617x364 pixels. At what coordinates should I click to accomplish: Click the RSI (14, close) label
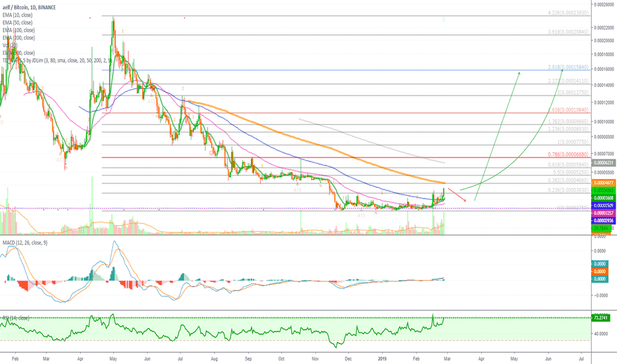coord(16,318)
